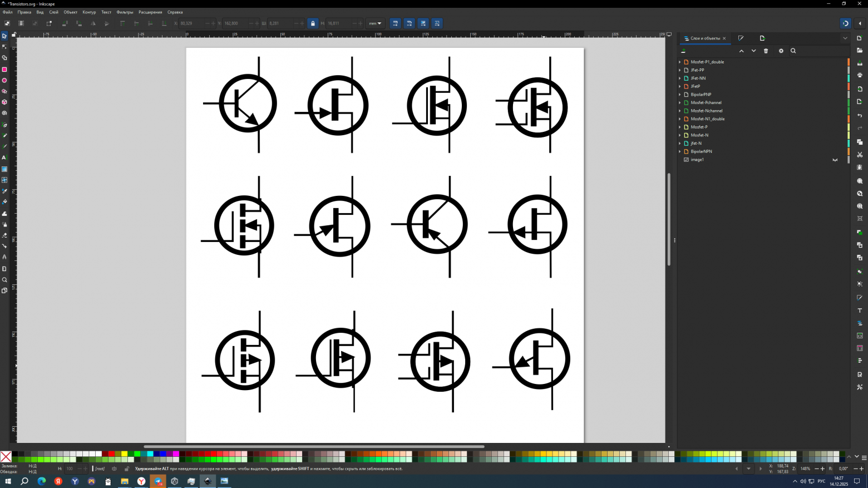
Task: Select the Star and polygon tool
Action: pos(4,91)
